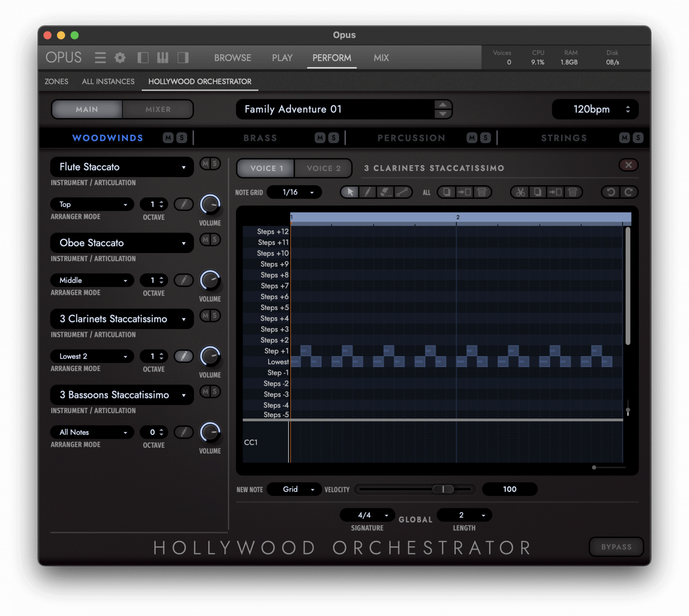Select the Line tool for drawing ramps
Viewport: 689px width, 616px height.
pyautogui.click(x=403, y=192)
